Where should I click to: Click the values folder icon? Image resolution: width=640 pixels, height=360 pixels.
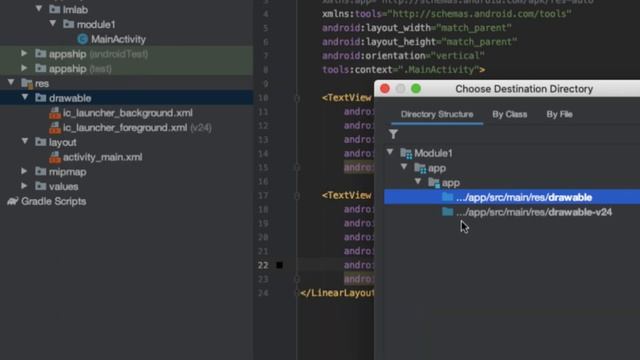pyautogui.click(x=41, y=186)
